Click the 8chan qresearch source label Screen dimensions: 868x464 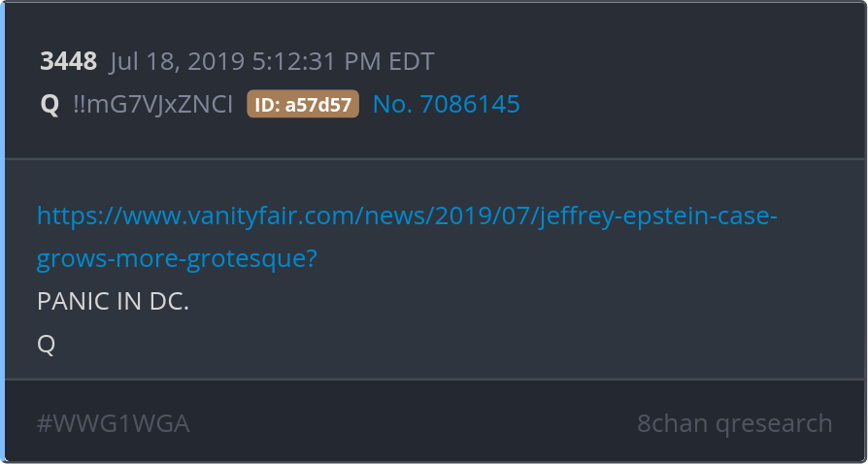click(735, 423)
